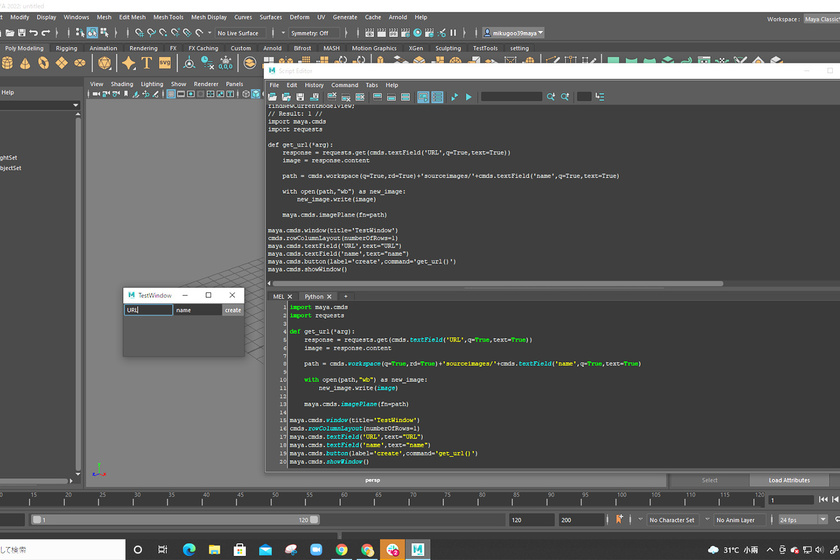Click the Load Attributes button

click(789, 480)
